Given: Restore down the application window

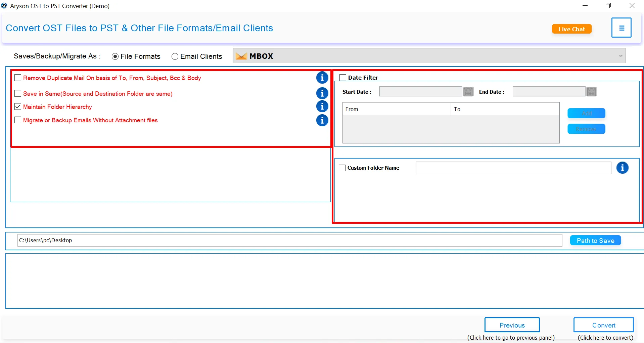Looking at the screenshot, I should click(x=608, y=6).
